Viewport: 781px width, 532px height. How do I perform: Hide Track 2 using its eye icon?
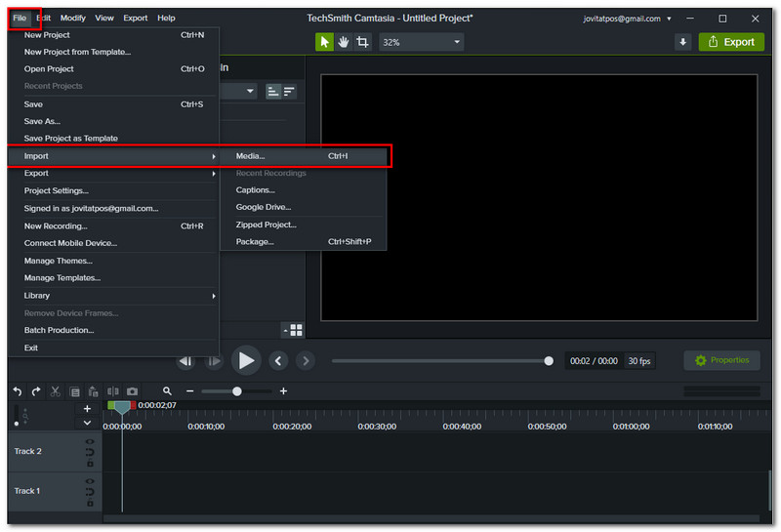pyautogui.click(x=90, y=442)
